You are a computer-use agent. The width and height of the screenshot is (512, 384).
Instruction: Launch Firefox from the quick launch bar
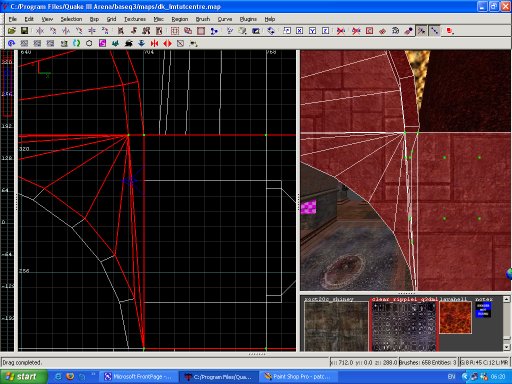coord(70,377)
